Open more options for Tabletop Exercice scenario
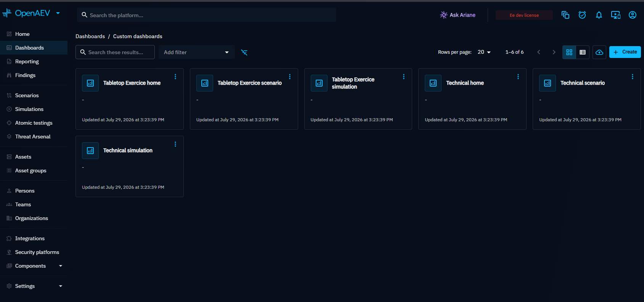Image resolution: width=644 pixels, height=302 pixels. coord(290,77)
